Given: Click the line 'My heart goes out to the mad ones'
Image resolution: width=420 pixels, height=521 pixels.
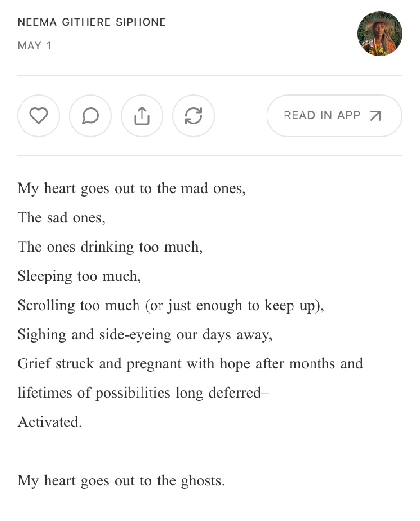Looking at the screenshot, I should tap(131, 189).
